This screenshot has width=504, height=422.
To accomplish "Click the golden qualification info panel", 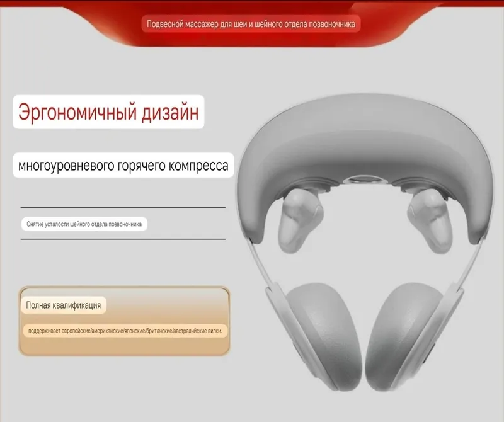I will 124,321.
